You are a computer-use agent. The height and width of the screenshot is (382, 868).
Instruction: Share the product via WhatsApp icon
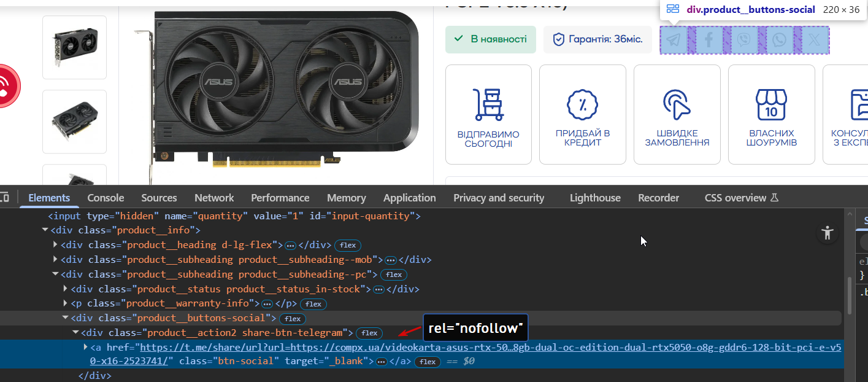click(x=780, y=40)
